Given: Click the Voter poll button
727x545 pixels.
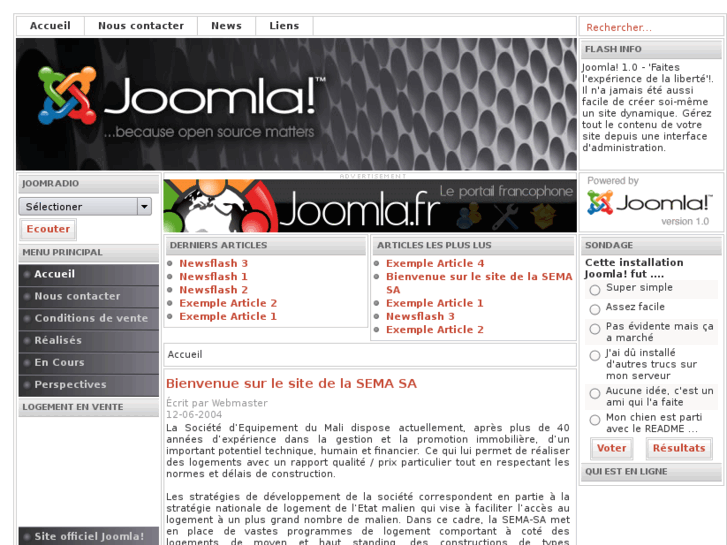Looking at the screenshot, I should coord(611,449).
